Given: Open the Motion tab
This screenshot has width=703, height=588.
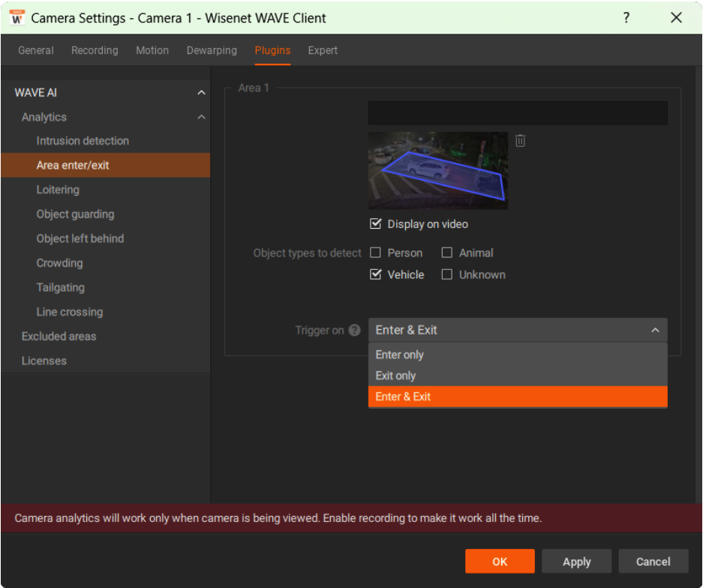Looking at the screenshot, I should [x=152, y=50].
